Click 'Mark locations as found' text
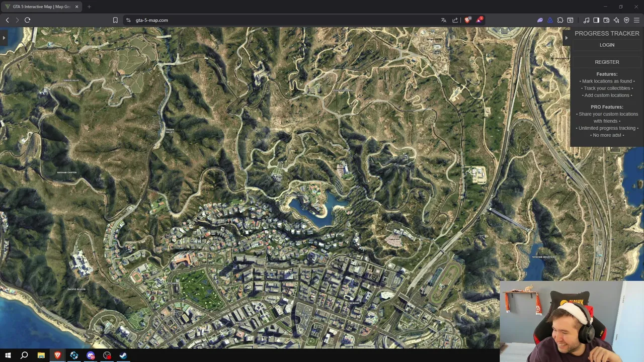This screenshot has width=644, height=362. (607, 81)
